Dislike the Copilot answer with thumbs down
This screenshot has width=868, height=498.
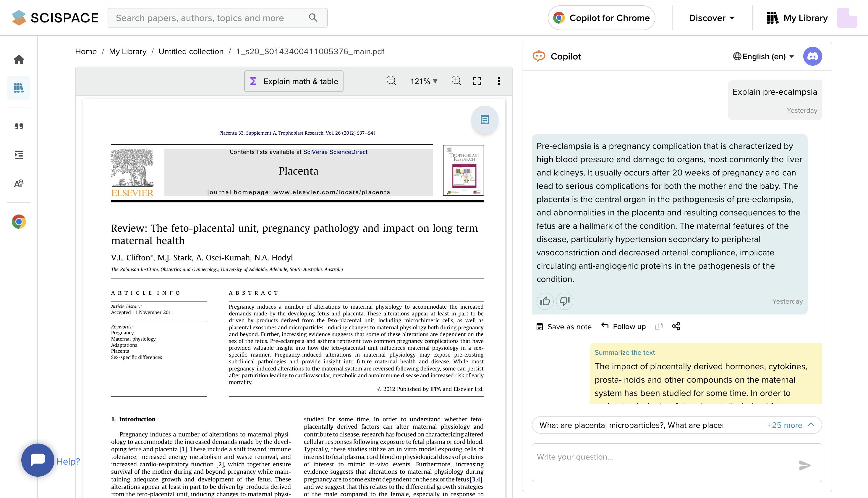click(565, 301)
